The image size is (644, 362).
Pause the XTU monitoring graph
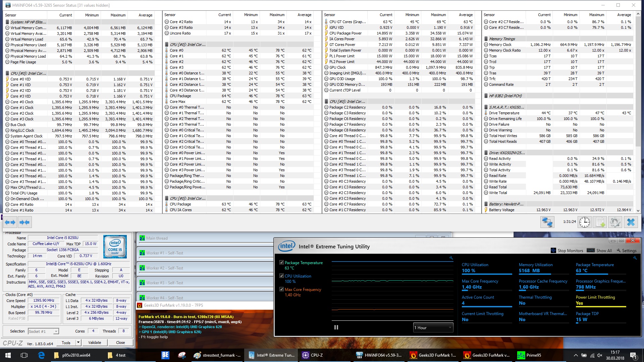pyautogui.click(x=336, y=327)
